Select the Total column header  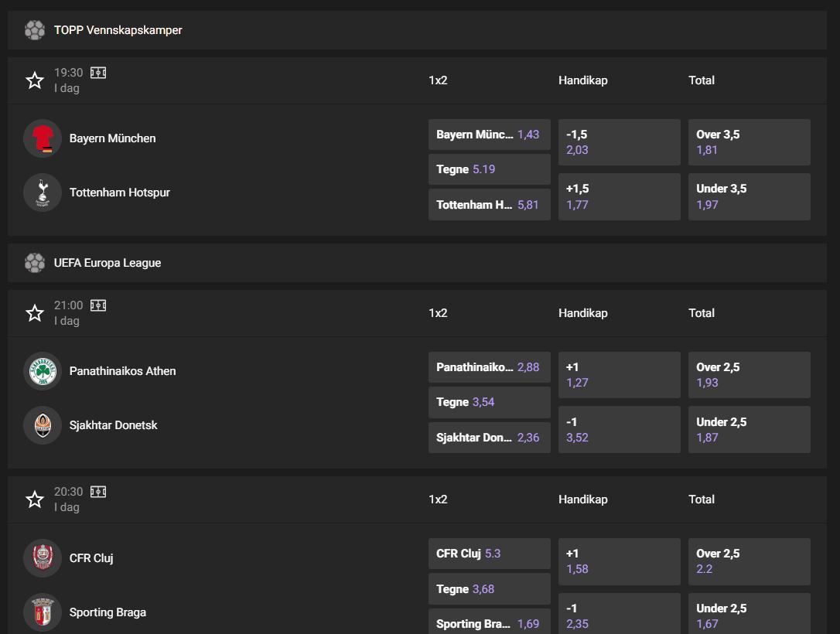[701, 80]
